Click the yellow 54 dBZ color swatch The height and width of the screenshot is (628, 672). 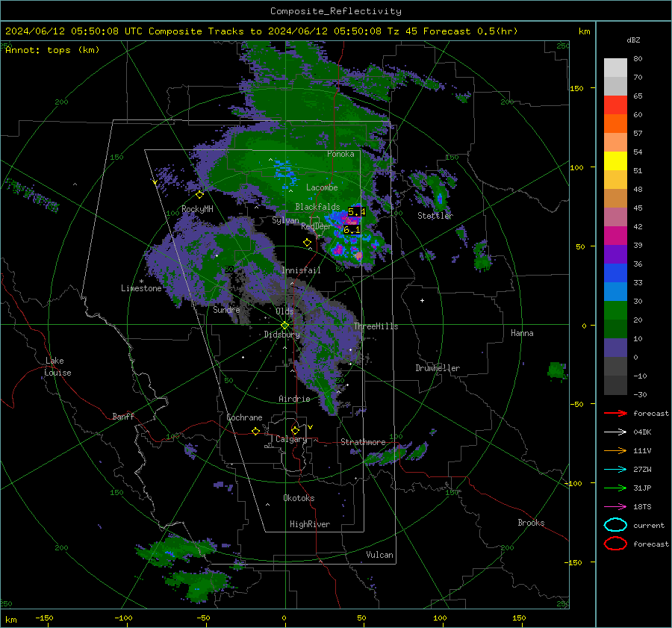coord(615,161)
